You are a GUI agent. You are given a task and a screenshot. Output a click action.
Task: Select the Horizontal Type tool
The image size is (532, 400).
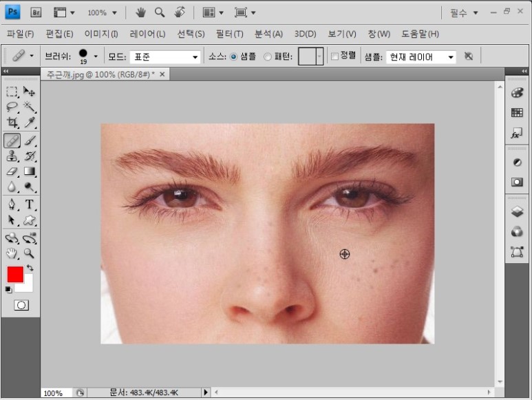30,204
